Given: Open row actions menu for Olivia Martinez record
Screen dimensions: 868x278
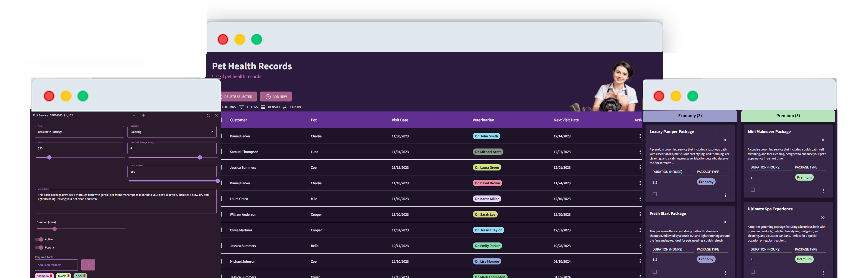Looking at the screenshot, I should coord(640,230).
